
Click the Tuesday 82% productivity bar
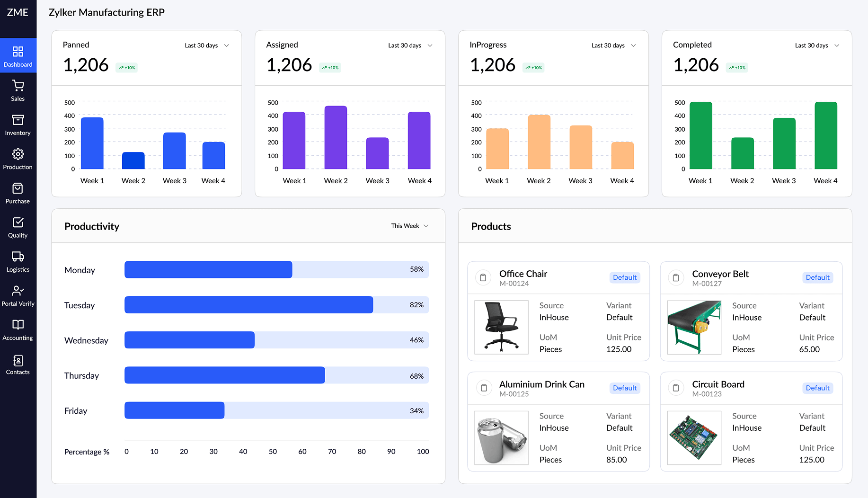point(248,305)
